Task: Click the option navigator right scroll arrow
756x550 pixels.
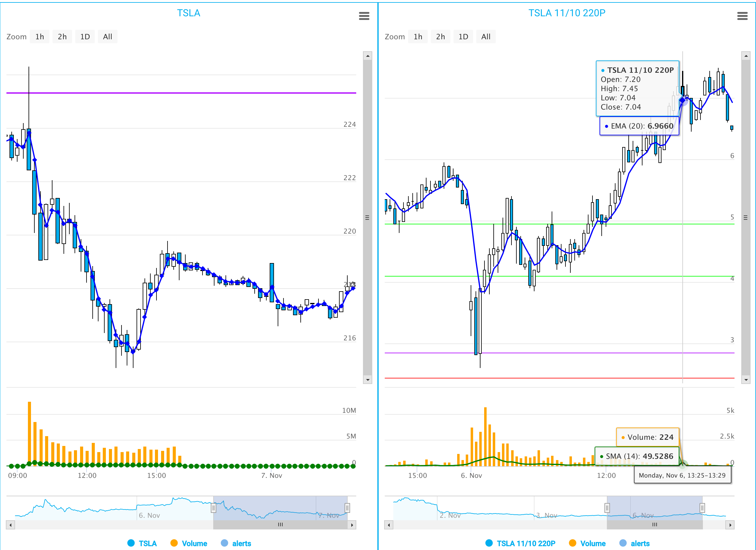Action: tap(730, 525)
